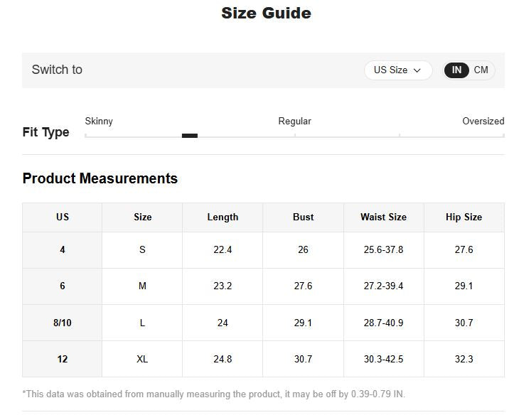Select the US size 4 row label

pos(63,250)
